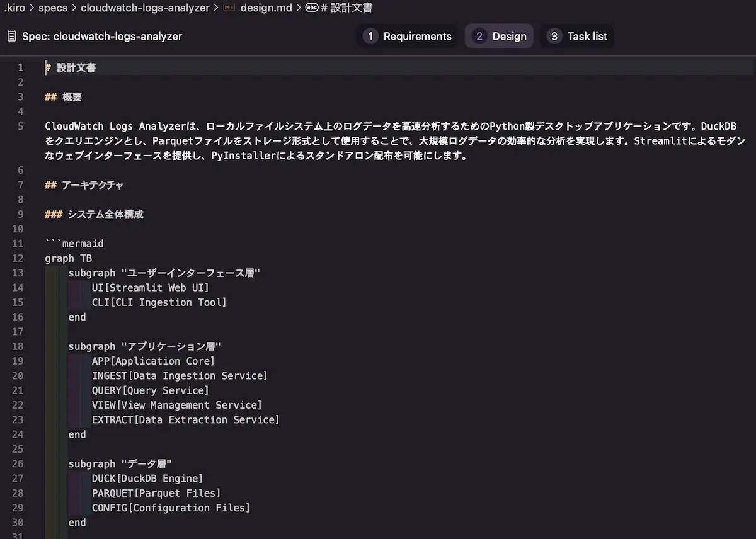Open the 設計文書 heading symbol breadcrumb
This screenshot has height=539, width=756.
coord(346,8)
